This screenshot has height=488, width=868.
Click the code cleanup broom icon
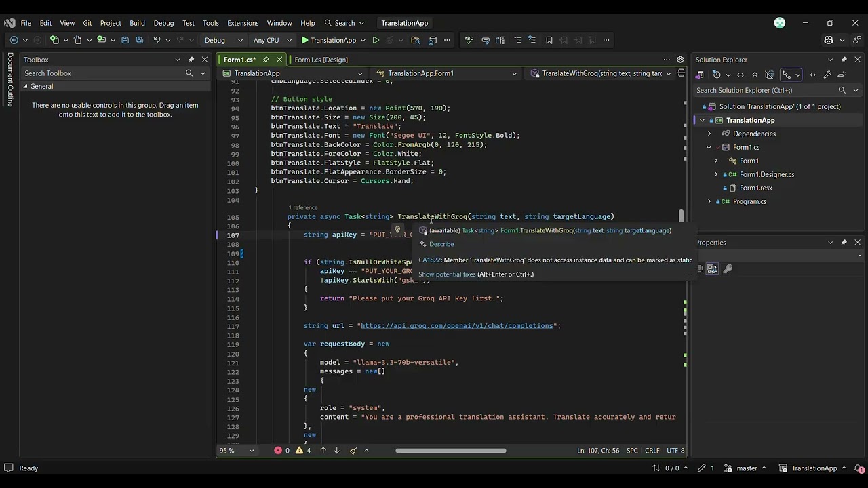coord(353,451)
